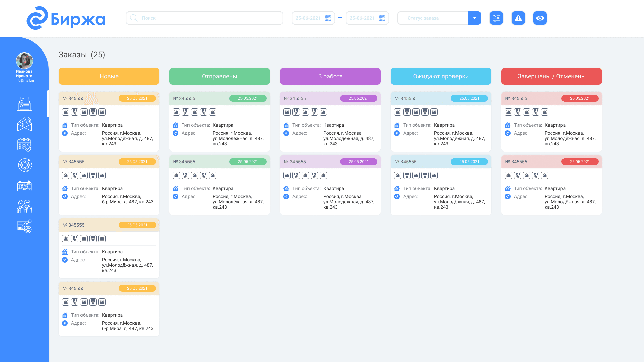Open the megaphone mail announcements icon
Viewport: 644px width, 362px height.
24,124
